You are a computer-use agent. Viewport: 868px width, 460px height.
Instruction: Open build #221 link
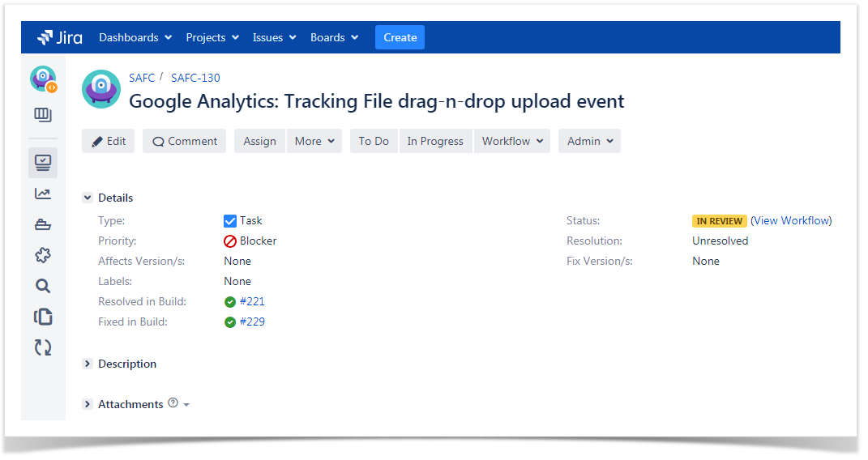point(252,301)
